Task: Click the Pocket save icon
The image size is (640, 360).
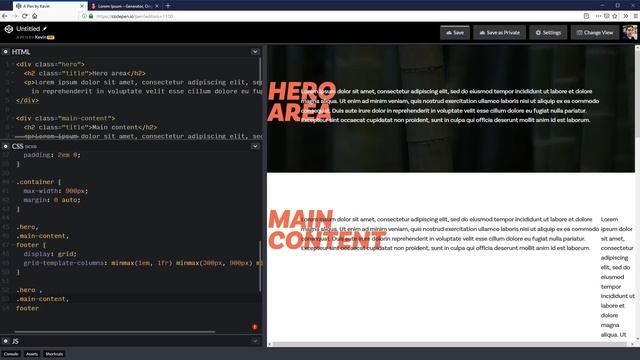Action: 607,16
